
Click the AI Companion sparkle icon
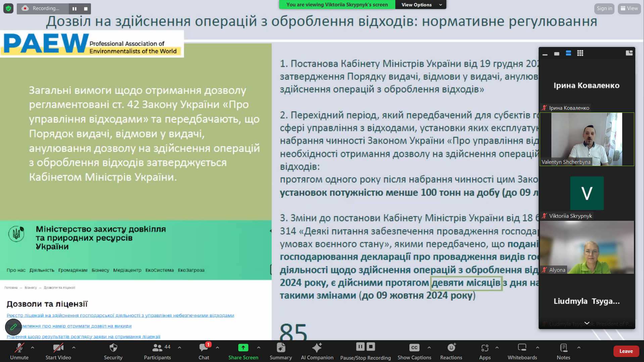pos(317,348)
